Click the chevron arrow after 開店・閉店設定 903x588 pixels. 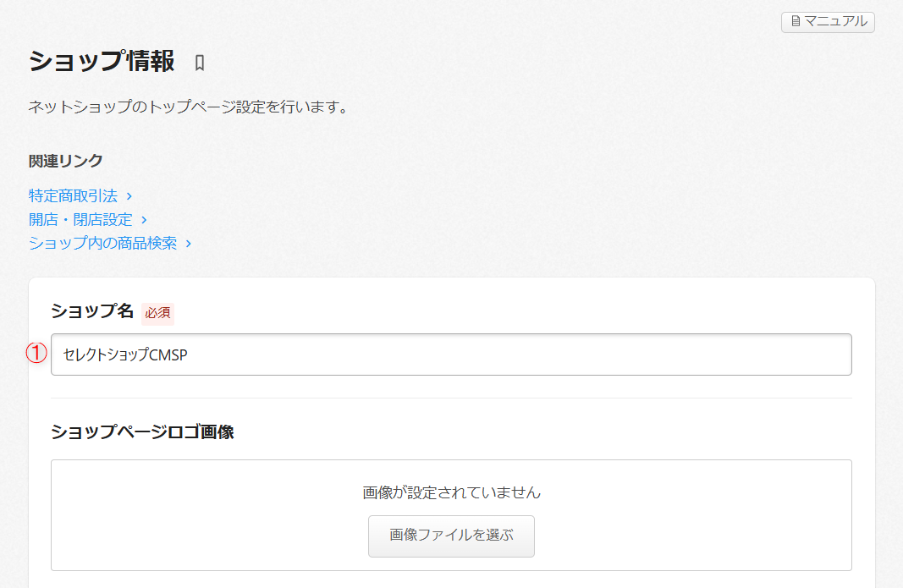pos(144,220)
